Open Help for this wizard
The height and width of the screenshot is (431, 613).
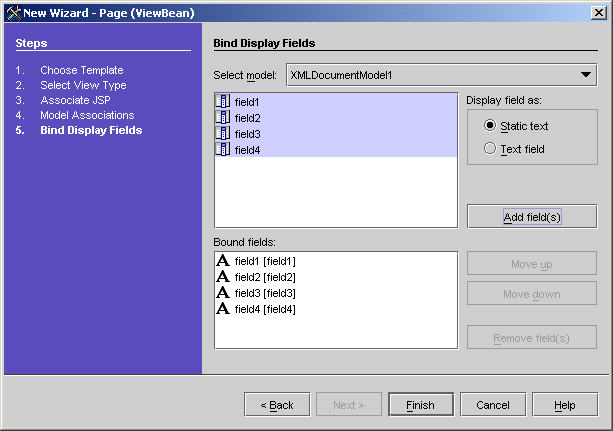pos(565,405)
